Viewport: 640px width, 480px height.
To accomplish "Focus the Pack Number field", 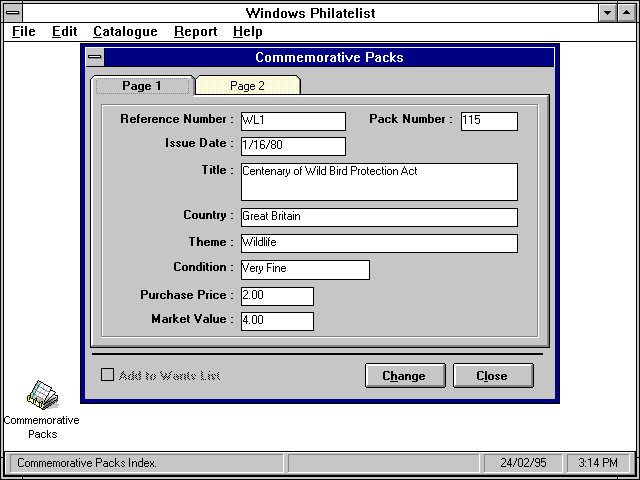I will (x=489, y=121).
